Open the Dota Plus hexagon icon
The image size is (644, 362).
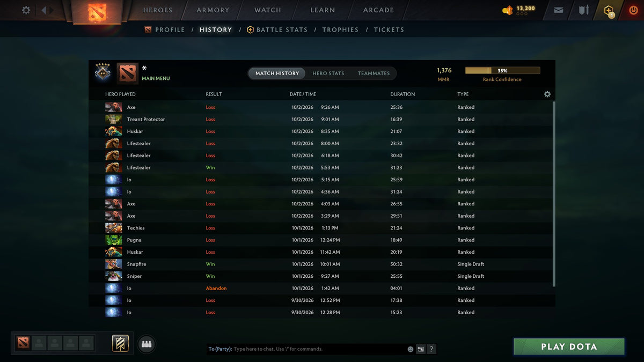point(609,11)
